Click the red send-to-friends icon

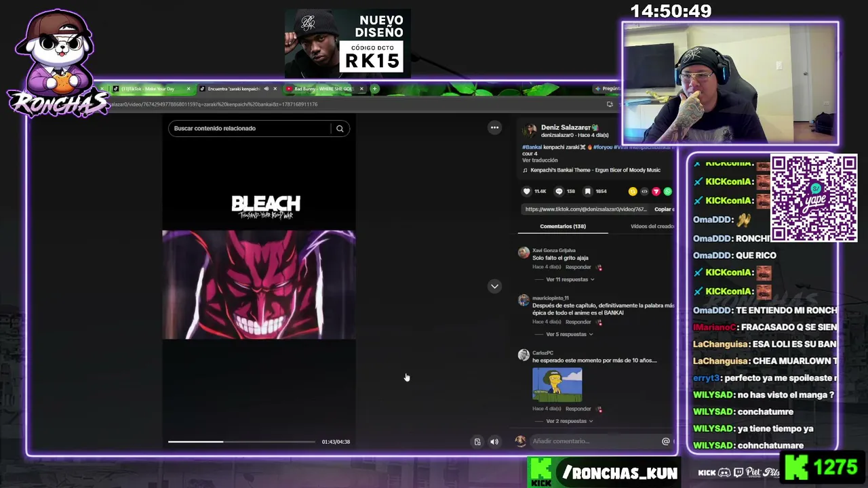click(656, 191)
